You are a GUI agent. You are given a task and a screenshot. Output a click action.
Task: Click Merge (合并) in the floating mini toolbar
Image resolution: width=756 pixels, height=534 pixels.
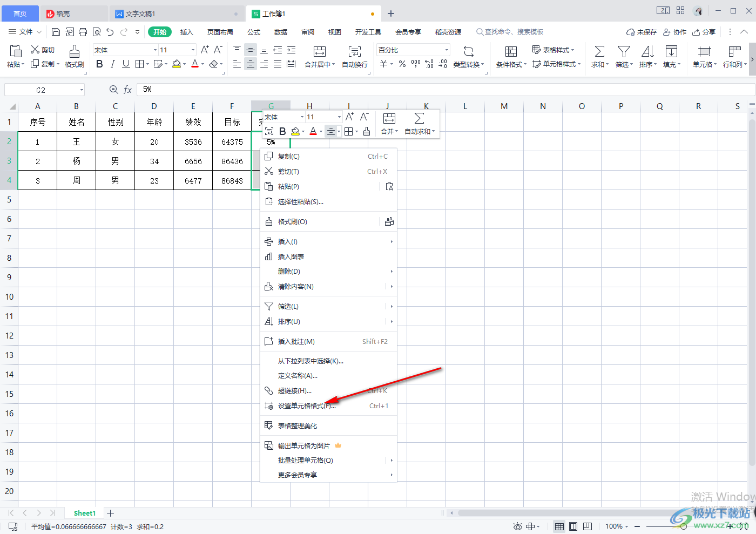click(389, 124)
